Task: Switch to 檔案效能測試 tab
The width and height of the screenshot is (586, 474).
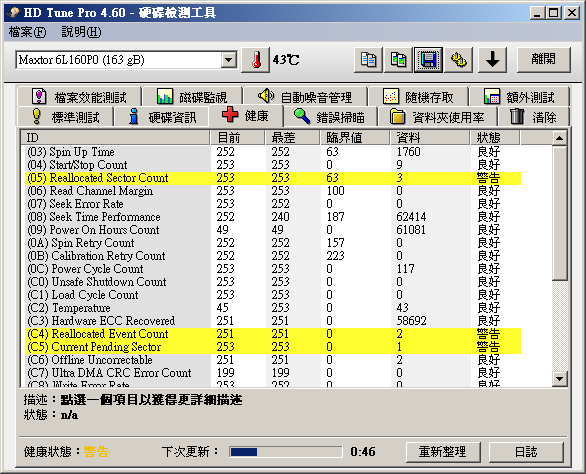Action: (79, 97)
